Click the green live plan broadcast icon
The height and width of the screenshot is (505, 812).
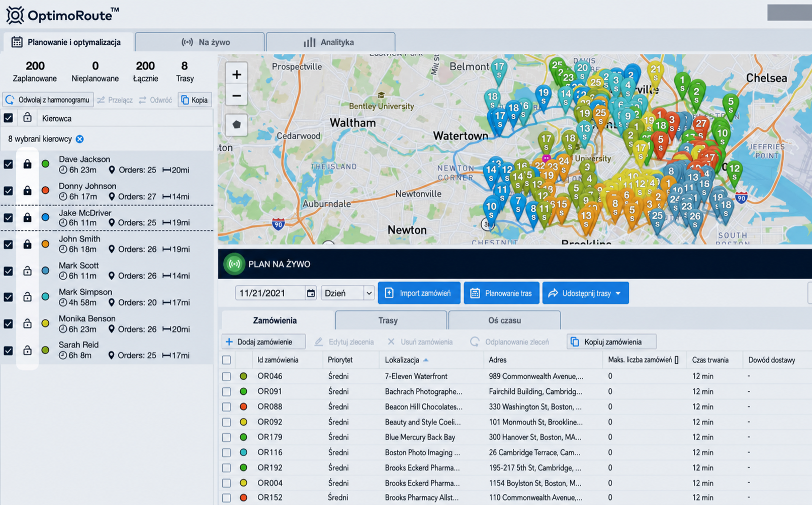(x=234, y=264)
